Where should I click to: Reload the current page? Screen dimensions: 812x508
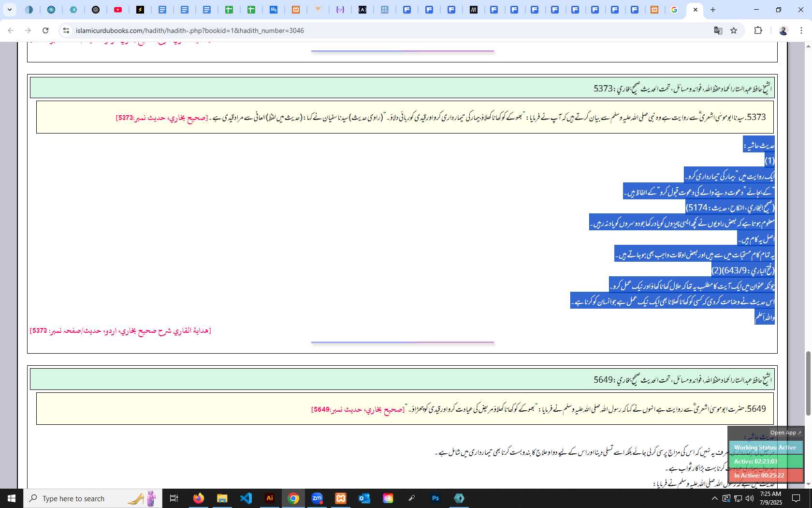tap(45, 30)
